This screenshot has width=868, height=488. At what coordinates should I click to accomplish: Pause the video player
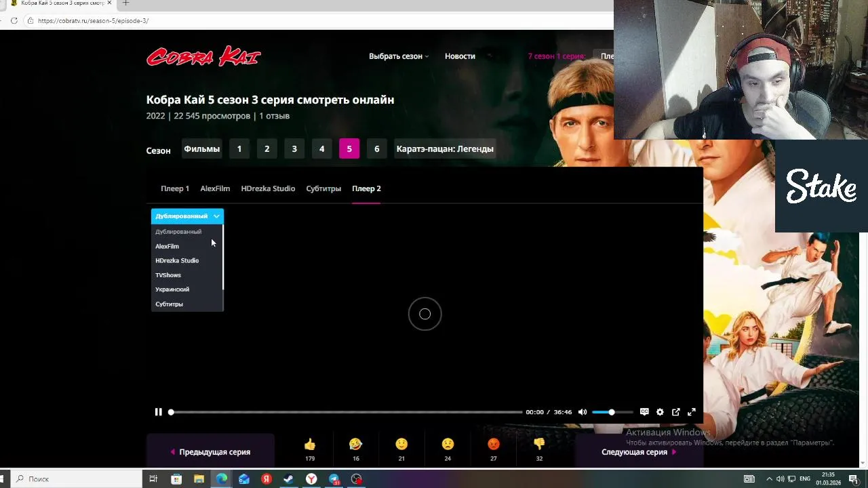tap(158, 412)
